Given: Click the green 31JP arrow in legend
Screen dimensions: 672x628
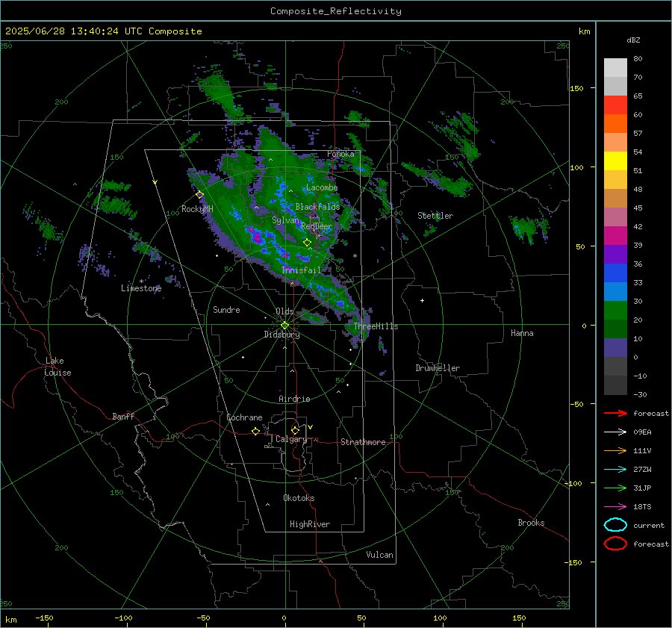Looking at the screenshot, I should pos(615,488).
